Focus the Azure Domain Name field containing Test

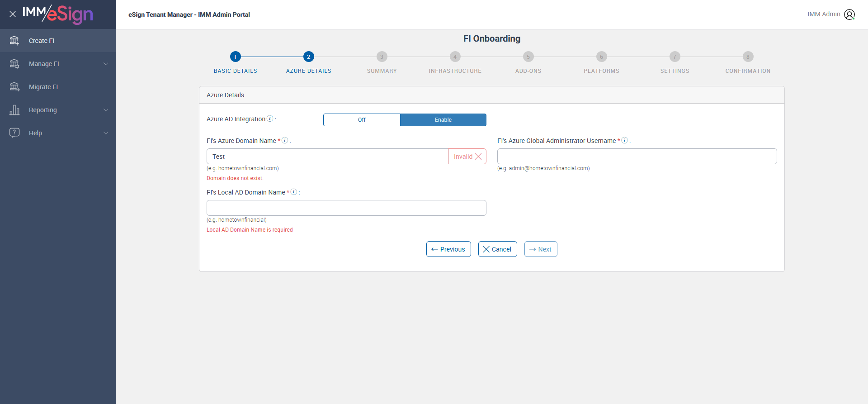pos(327,157)
